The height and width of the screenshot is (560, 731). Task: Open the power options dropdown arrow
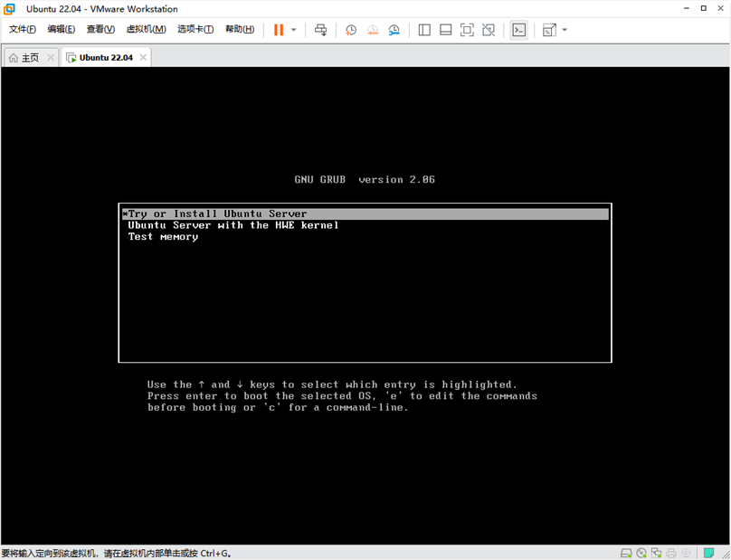click(x=294, y=30)
